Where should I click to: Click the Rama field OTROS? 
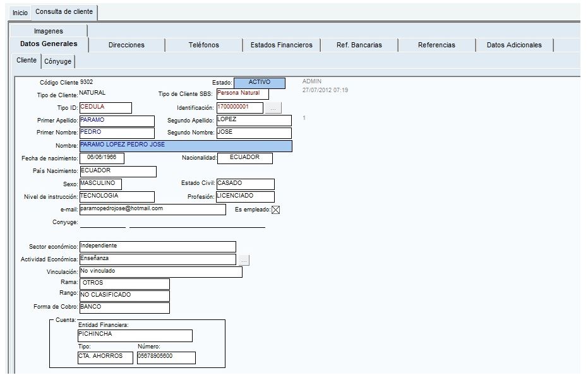click(x=125, y=283)
